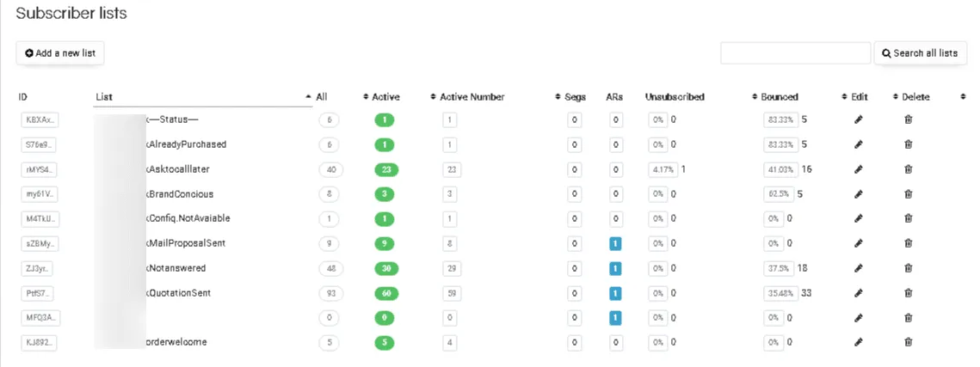Sort lists by Active column
Viewport: 980px width, 367px height.
click(385, 97)
